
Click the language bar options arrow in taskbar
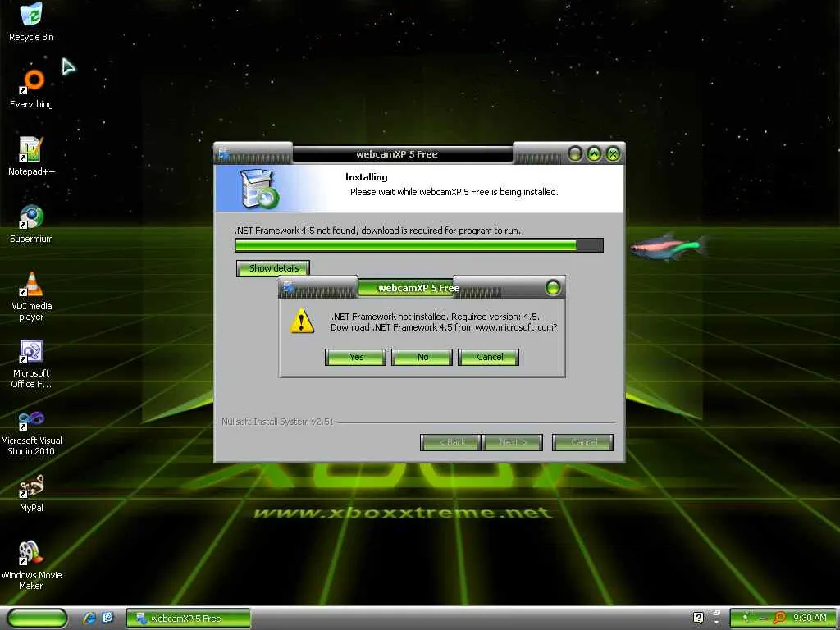(x=717, y=622)
